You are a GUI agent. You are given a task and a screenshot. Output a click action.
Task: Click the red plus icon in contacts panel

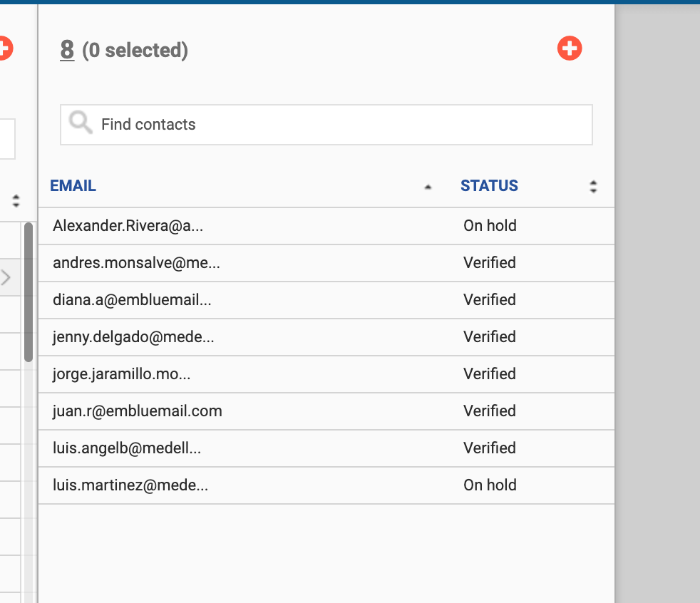tap(569, 48)
